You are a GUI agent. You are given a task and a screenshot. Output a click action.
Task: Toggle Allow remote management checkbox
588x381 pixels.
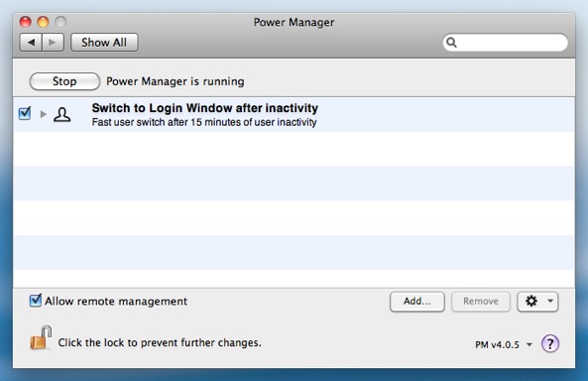[36, 301]
